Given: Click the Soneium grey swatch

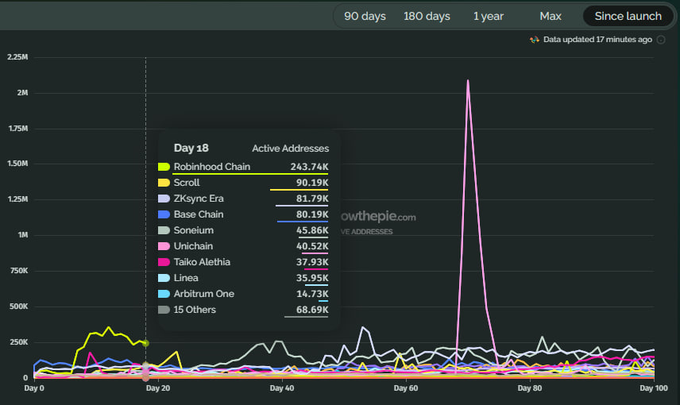Looking at the screenshot, I should (x=164, y=230).
